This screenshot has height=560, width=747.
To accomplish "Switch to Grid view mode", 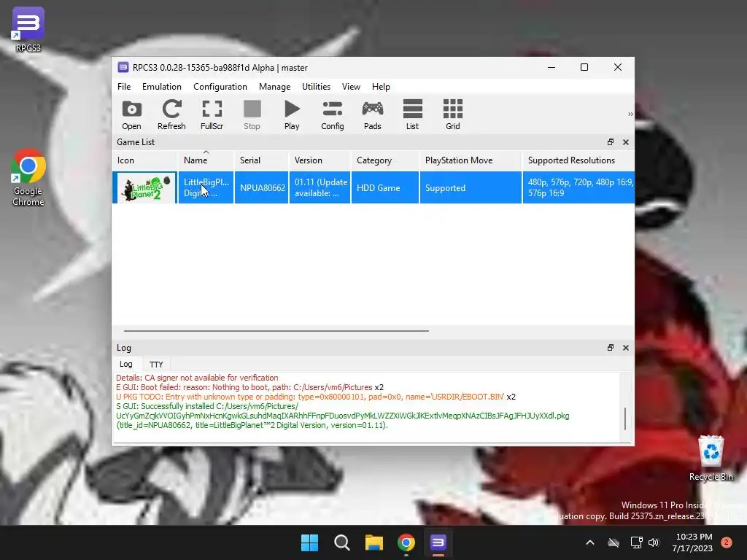I will (x=452, y=114).
